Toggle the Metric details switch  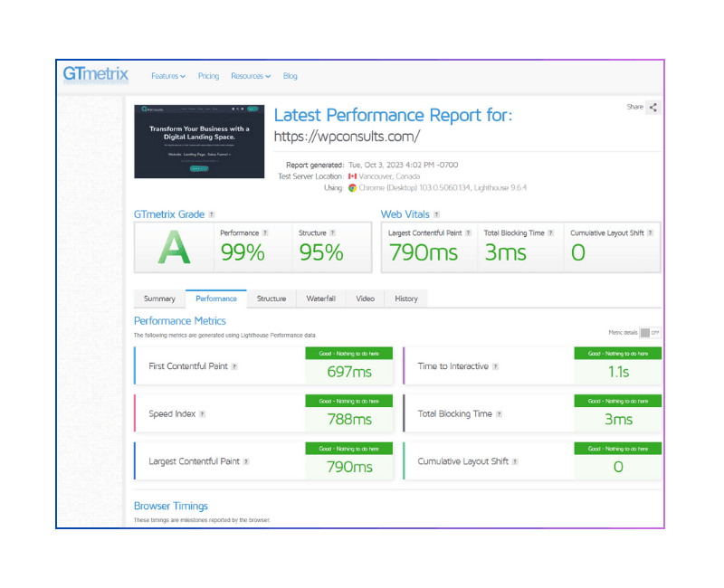pyautogui.click(x=650, y=333)
